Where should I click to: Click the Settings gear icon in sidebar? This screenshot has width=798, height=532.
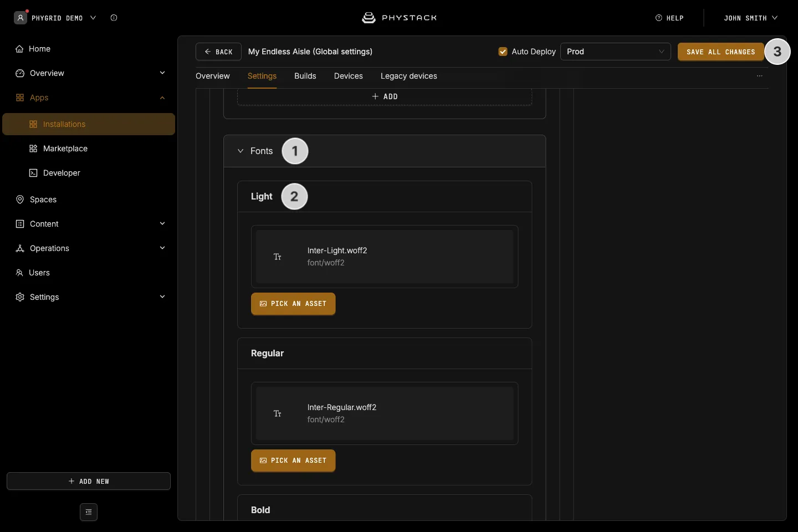click(x=20, y=297)
